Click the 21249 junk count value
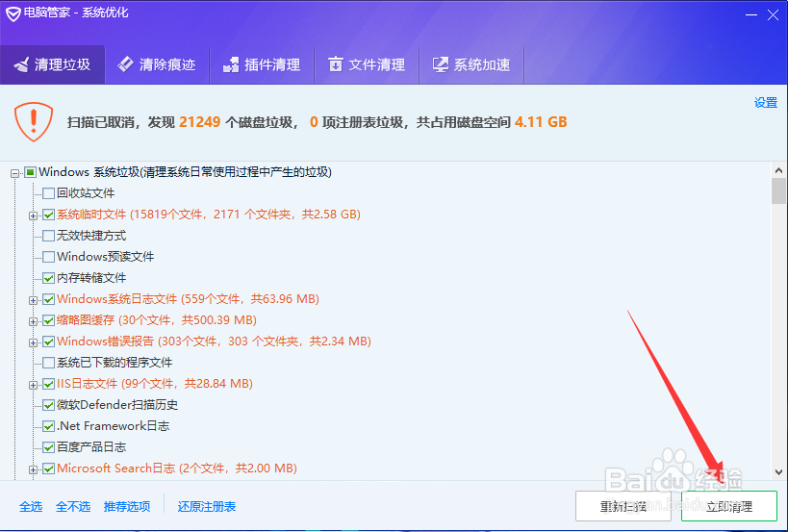 [x=199, y=122]
